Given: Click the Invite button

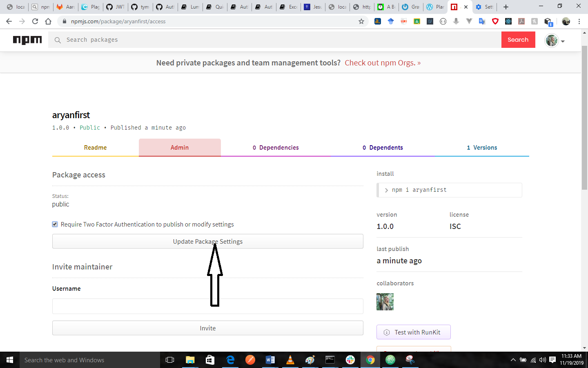Looking at the screenshot, I should (208, 328).
